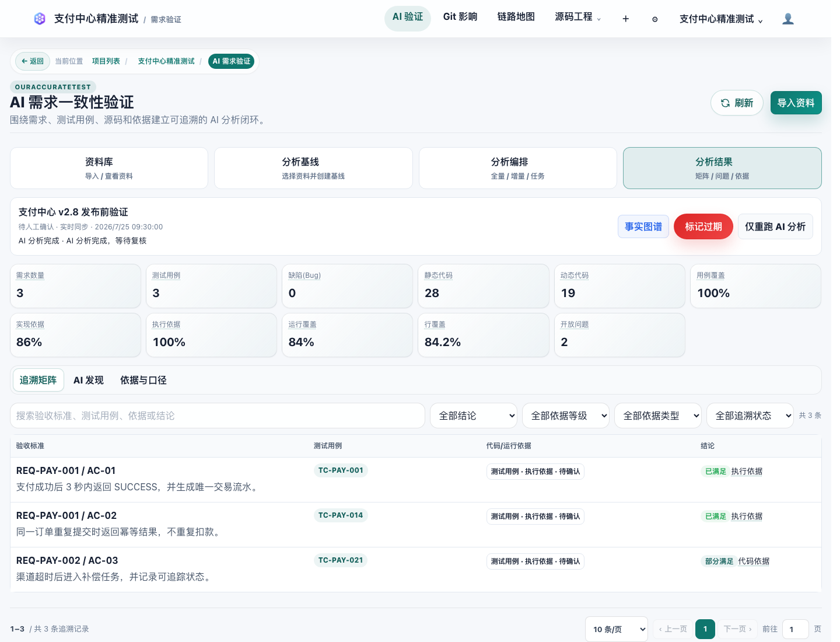Click the TC-PAY-014 test case tag
This screenshot has width=840, height=642.
pos(341,515)
